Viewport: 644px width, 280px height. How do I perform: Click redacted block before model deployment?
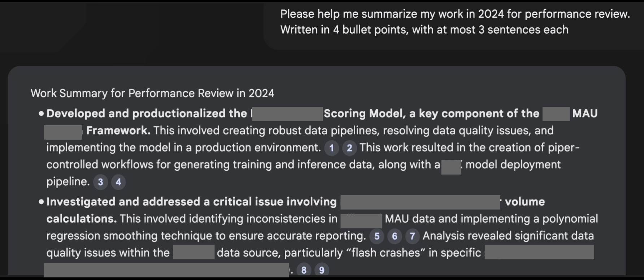pyautogui.click(x=451, y=167)
